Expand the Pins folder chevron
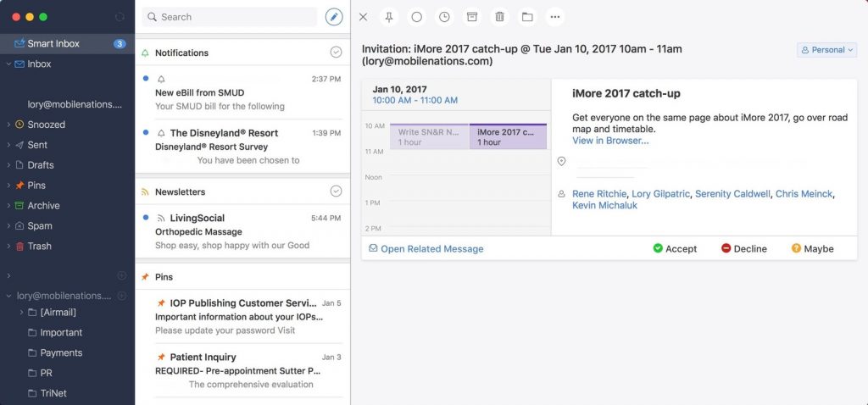This screenshot has width=868, height=405. point(8,186)
